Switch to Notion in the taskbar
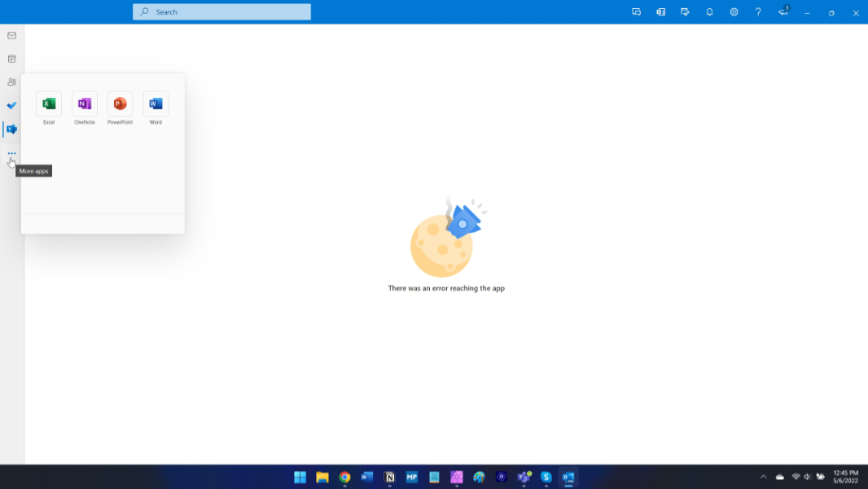The image size is (868, 489). pyautogui.click(x=390, y=477)
